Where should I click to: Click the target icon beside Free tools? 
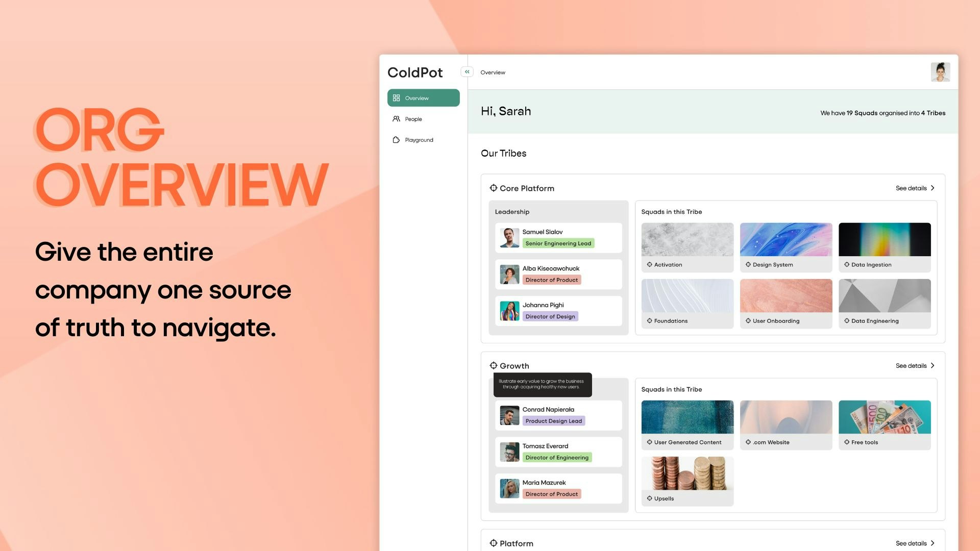coord(846,442)
